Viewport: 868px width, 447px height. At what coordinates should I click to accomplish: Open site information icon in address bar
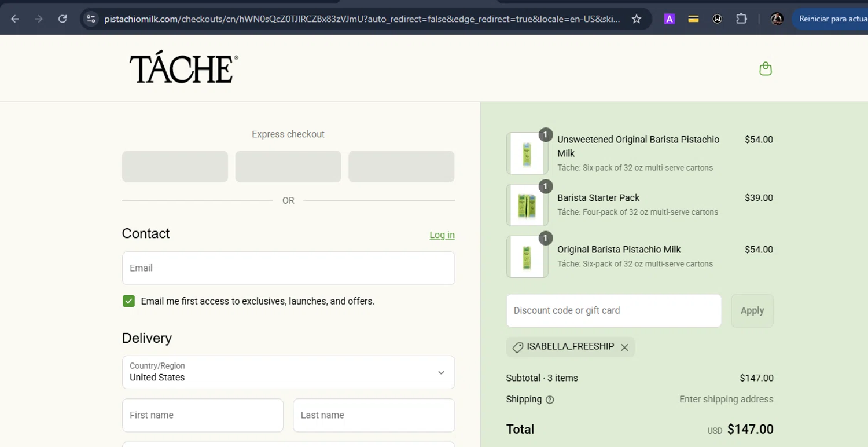(x=91, y=19)
